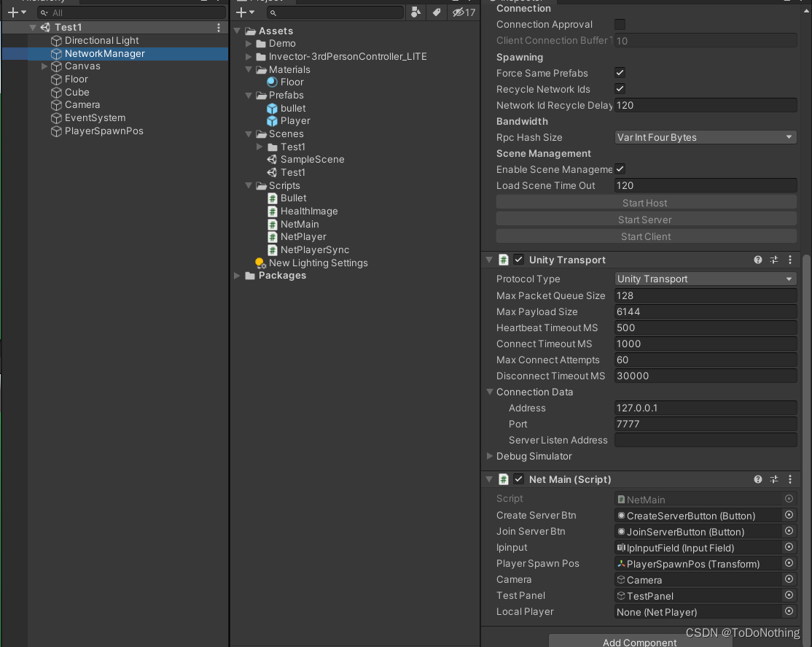
Task: Select the Cube object in Hierarchy
Action: [77, 93]
